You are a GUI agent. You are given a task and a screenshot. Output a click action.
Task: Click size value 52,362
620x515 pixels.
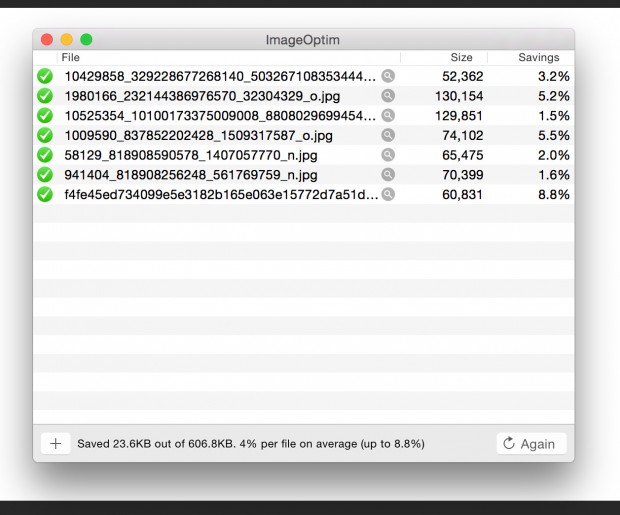(463, 76)
